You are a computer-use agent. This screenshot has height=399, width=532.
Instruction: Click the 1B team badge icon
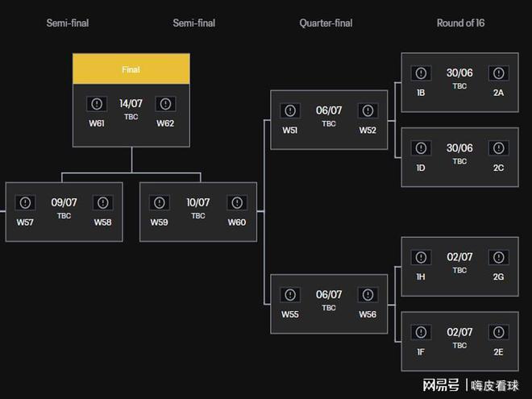click(421, 74)
